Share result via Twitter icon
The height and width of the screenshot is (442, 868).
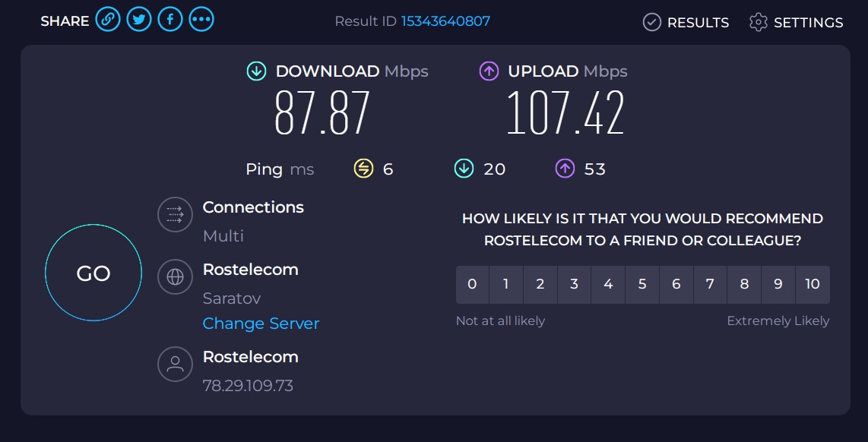[139, 20]
